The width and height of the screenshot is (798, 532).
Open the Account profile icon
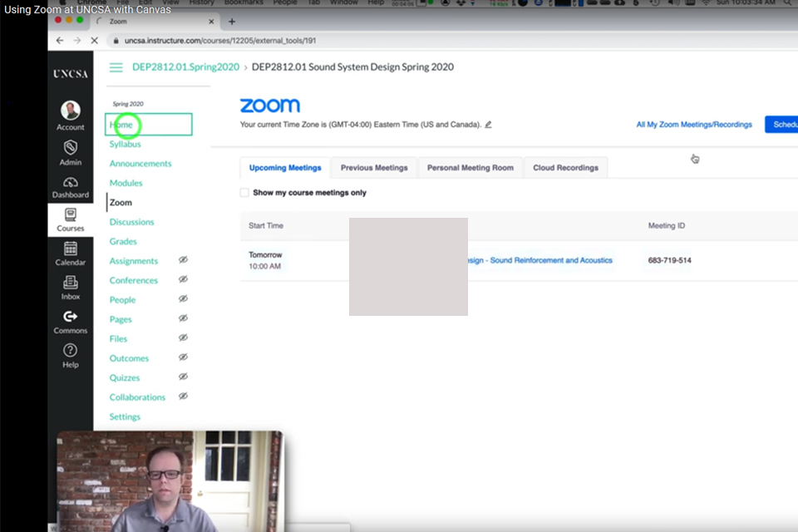[x=71, y=111]
